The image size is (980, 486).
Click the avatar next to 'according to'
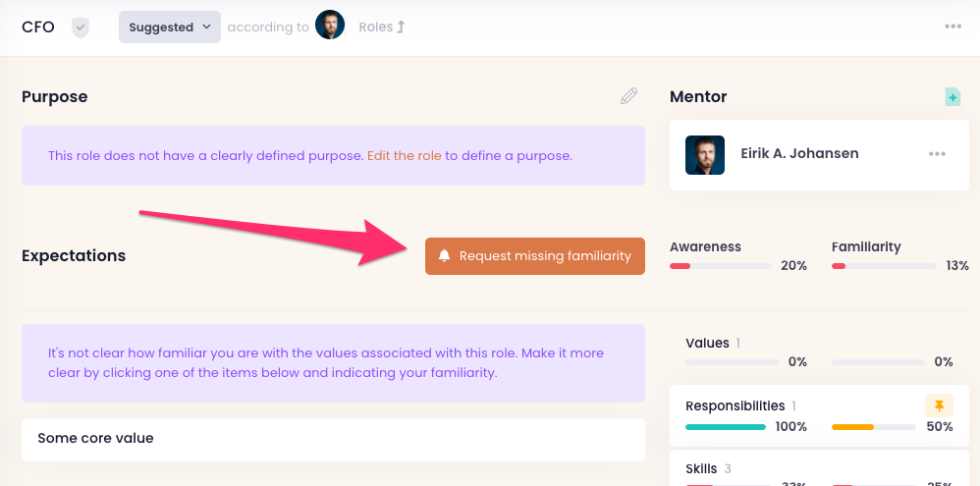click(x=330, y=27)
